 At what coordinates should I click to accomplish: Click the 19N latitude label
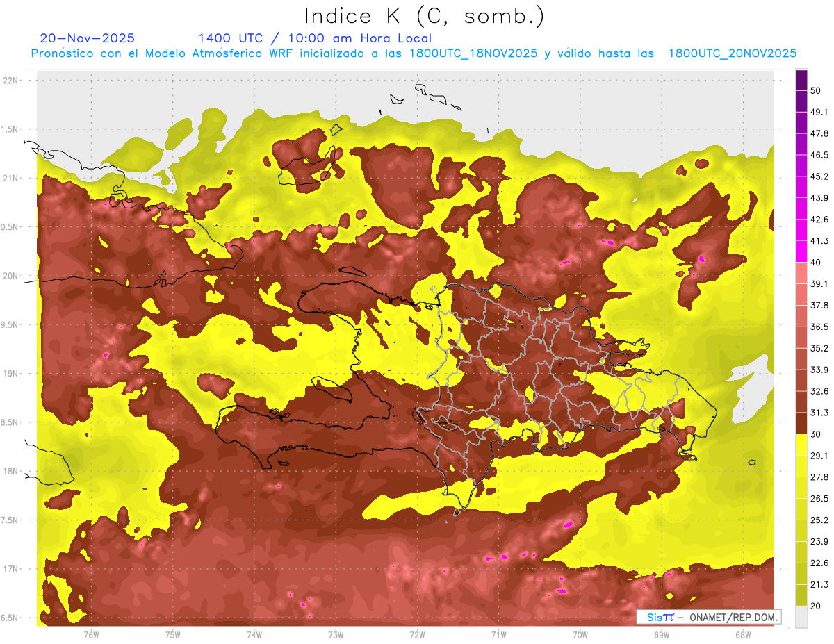pyautogui.click(x=12, y=374)
